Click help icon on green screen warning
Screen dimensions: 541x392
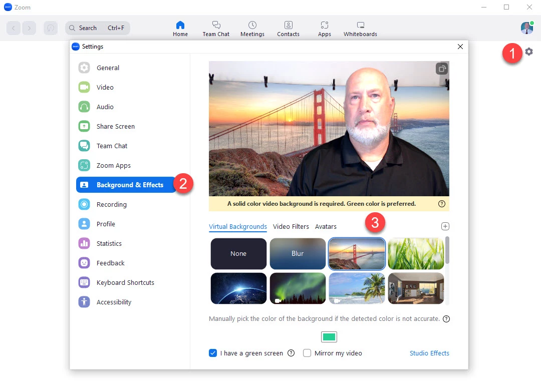(442, 204)
